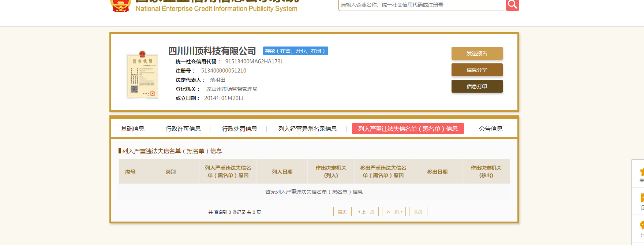
Task: Open the 公告信息 tab
Action: tap(491, 129)
